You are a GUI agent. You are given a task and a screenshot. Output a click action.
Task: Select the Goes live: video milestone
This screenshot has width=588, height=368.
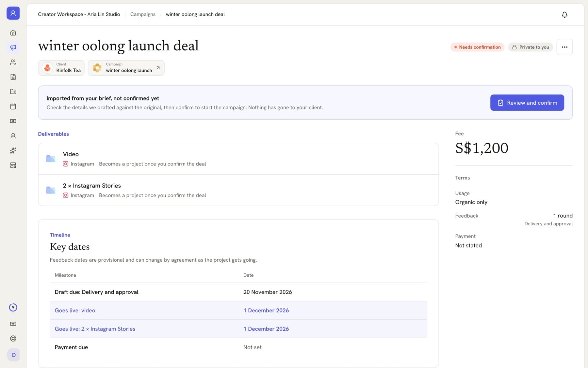238,310
